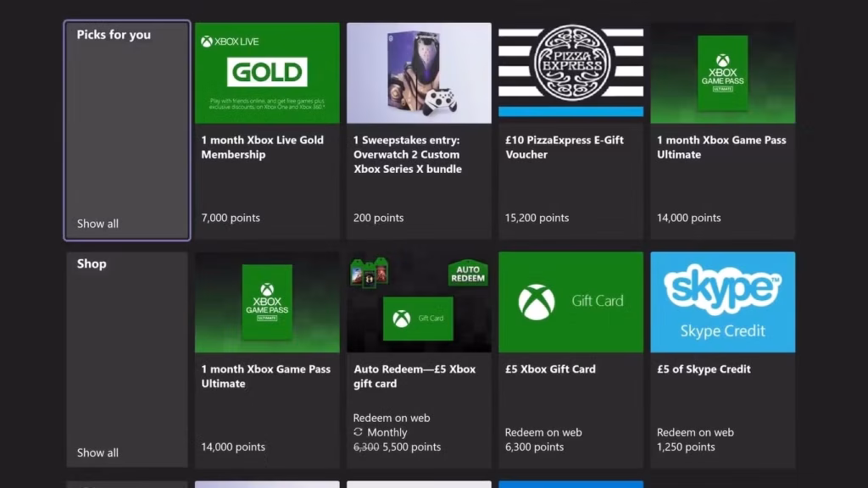
Task: Select the 6,300 points Xbox Gift Card price
Action: point(534,447)
